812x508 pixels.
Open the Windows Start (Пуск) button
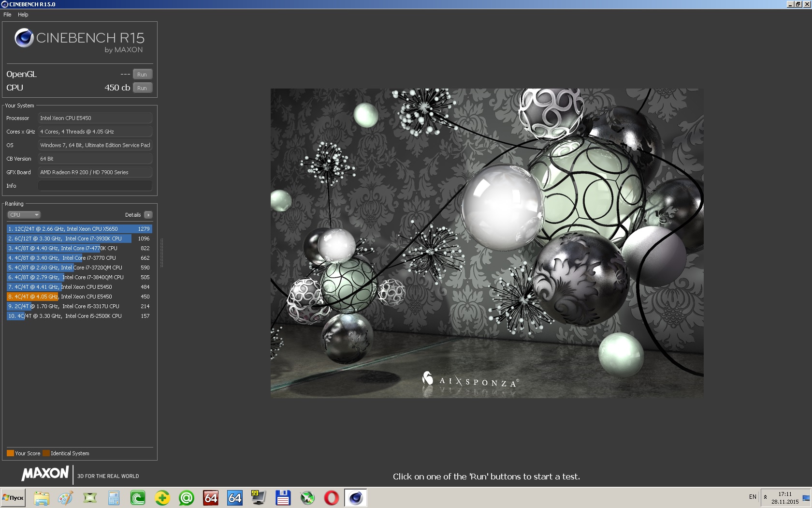(x=14, y=498)
